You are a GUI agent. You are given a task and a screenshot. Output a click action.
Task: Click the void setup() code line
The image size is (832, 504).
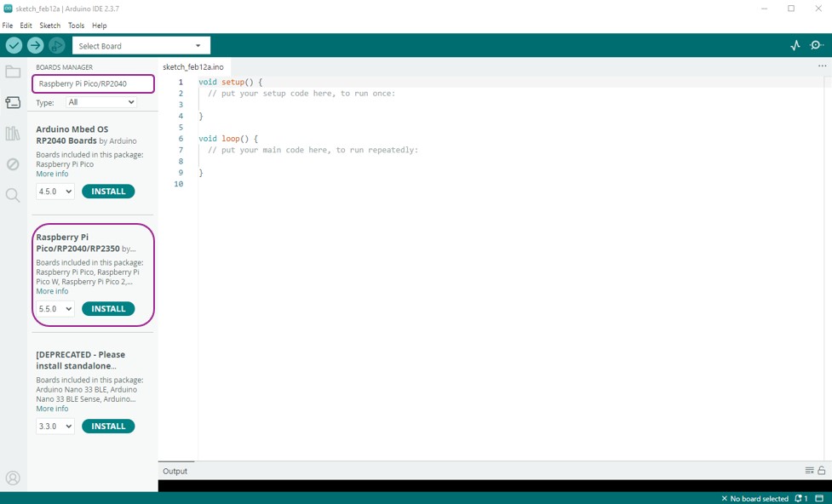coord(230,83)
